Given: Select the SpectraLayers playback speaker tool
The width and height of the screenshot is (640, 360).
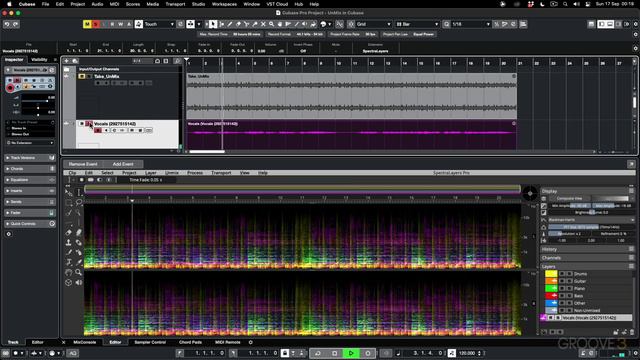Looking at the screenshot, I should (78, 282).
